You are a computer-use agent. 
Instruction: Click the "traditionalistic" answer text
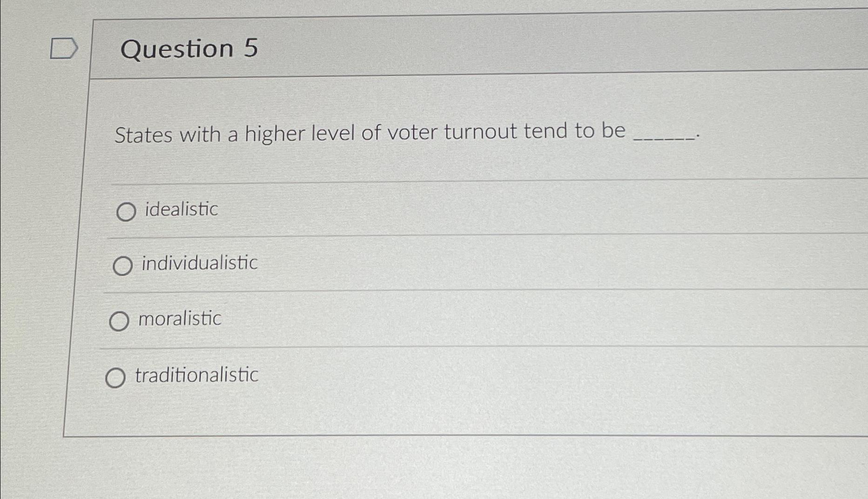pyautogui.click(x=196, y=375)
